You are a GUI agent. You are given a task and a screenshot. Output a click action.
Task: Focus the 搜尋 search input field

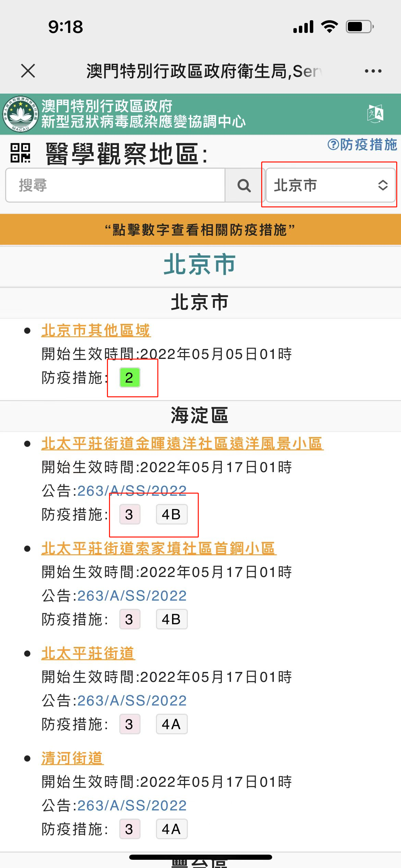(x=115, y=185)
